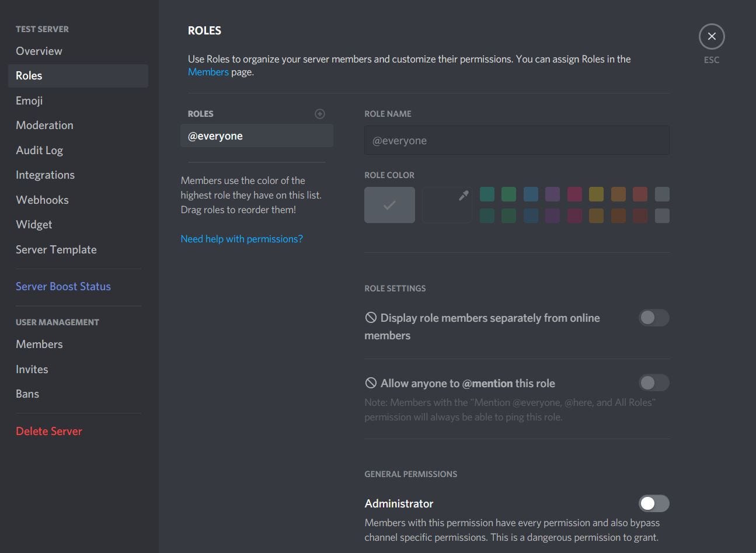Open the Overview settings page

point(39,51)
